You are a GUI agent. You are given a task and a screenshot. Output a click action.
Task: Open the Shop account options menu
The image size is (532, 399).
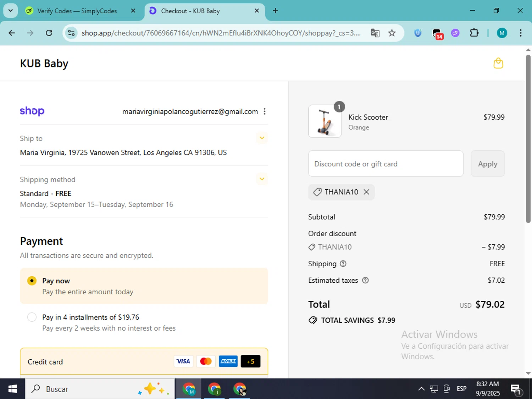click(265, 111)
